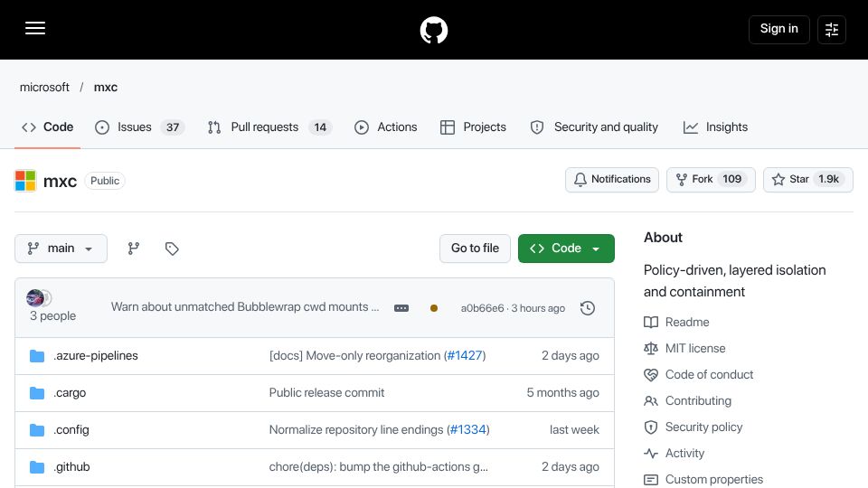Switch to the Projects tab
The width and height of the screenshot is (868, 488).
coord(473,127)
